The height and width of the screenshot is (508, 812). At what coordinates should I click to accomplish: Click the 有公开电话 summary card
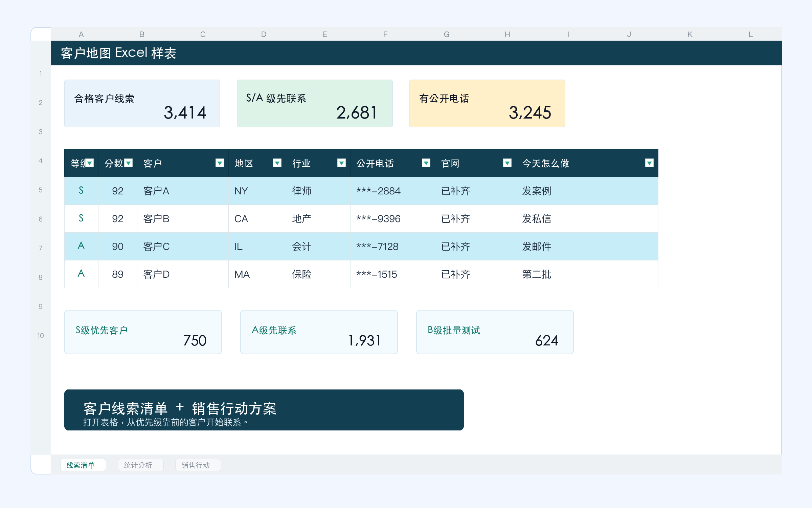click(487, 104)
